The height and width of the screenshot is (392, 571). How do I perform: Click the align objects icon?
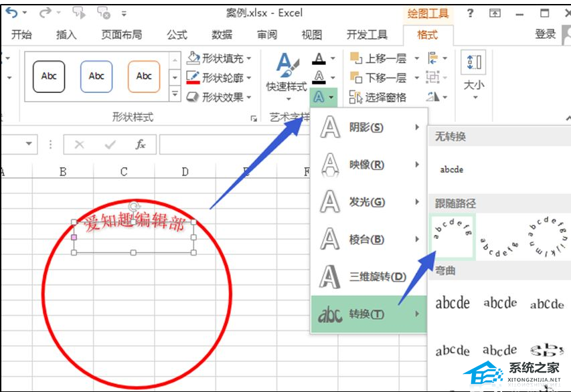point(433,58)
